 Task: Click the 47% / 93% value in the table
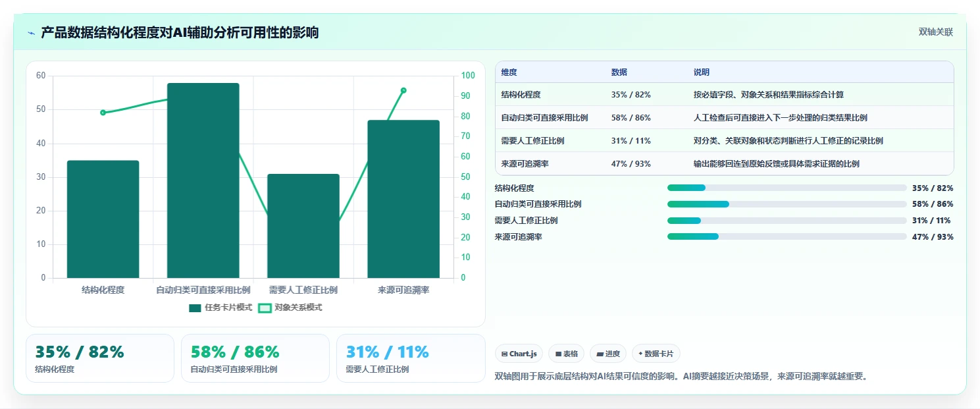[x=631, y=164]
